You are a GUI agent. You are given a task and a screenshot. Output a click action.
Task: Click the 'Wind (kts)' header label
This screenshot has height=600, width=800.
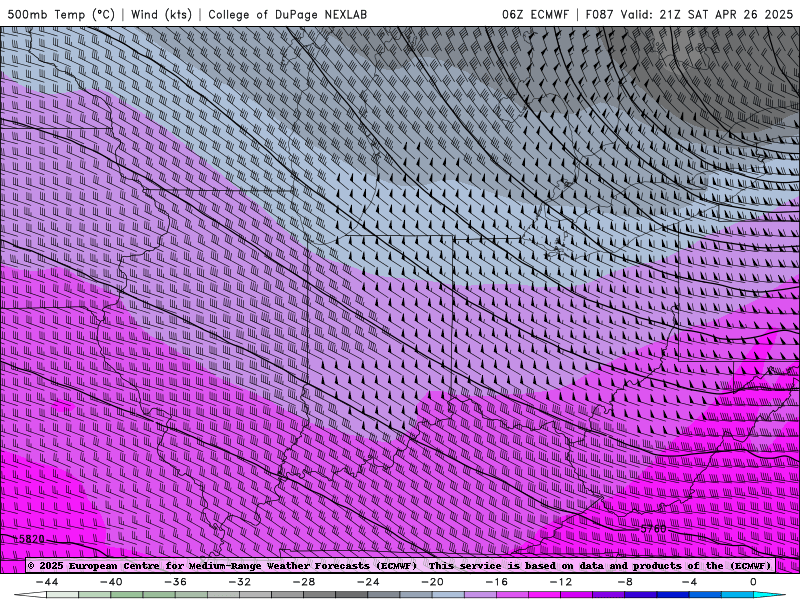coord(161,14)
